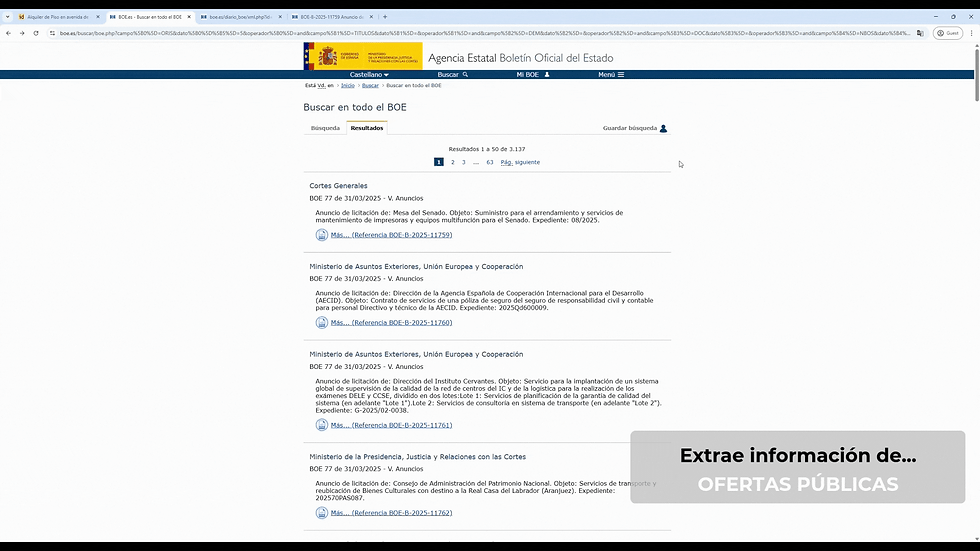Click document icon for BOE-B-2025-11760
Screen dimensions: 980x551
coord(321,322)
